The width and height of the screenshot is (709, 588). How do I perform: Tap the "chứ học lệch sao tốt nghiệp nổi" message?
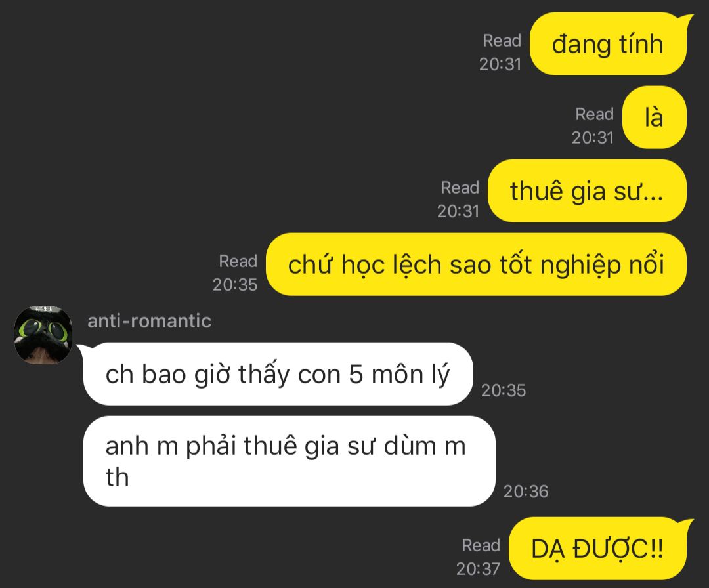(x=476, y=264)
